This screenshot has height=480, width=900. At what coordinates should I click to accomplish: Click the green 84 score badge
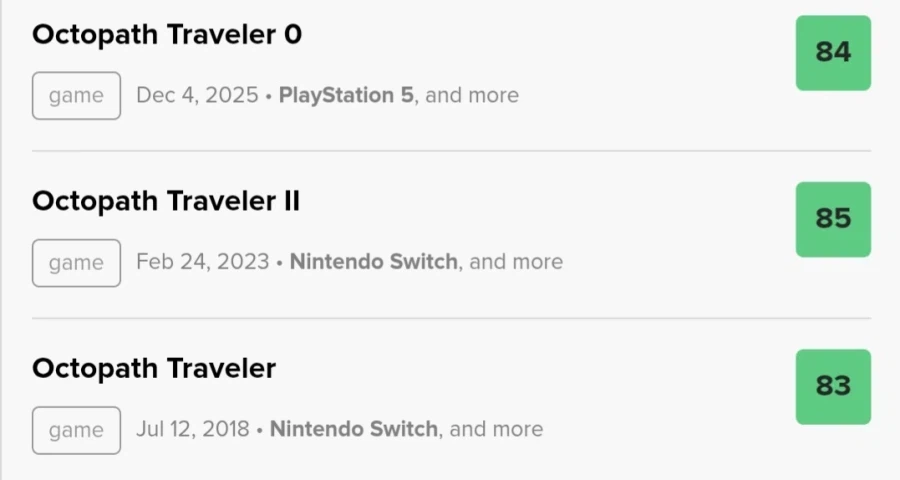(833, 53)
